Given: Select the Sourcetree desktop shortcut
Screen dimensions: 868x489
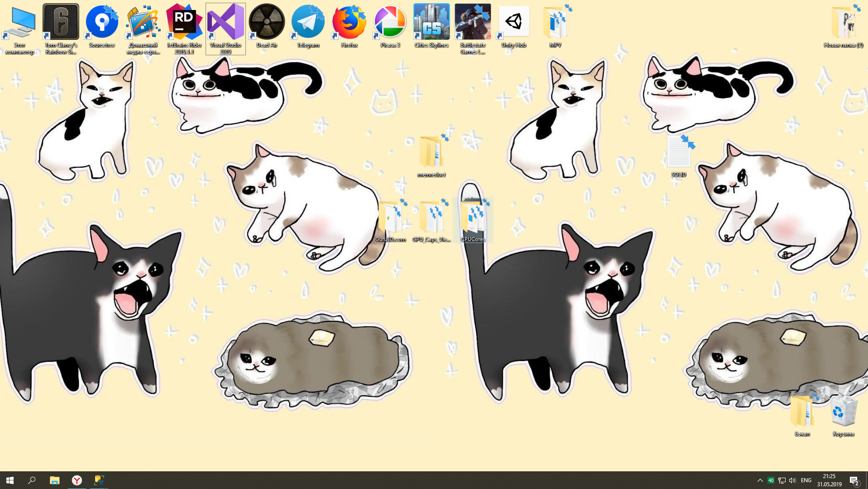Looking at the screenshot, I should (x=102, y=26).
